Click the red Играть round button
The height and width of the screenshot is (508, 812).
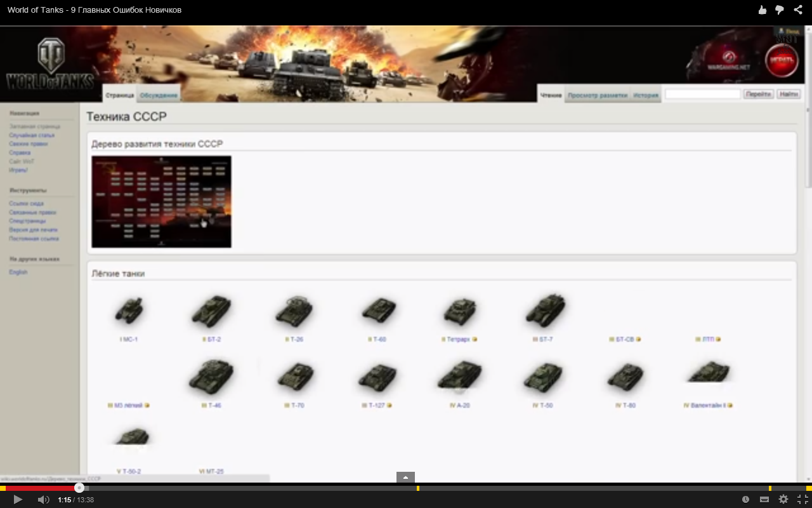pyautogui.click(x=781, y=61)
